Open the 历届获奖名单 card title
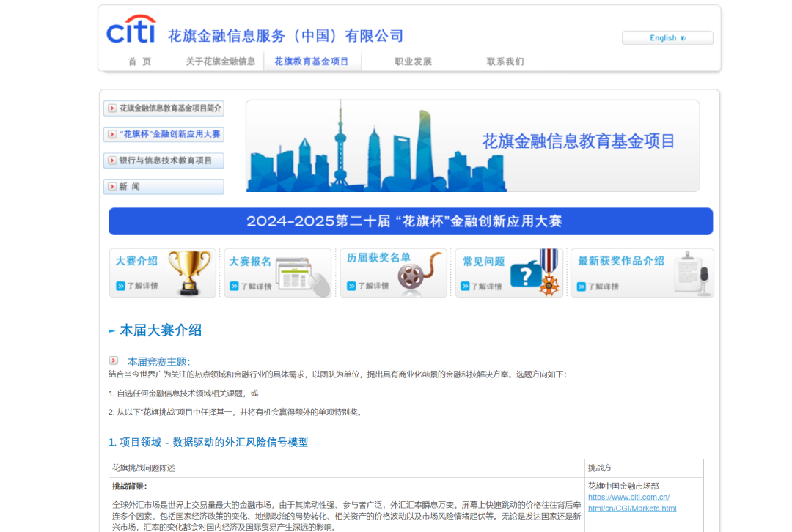 [x=378, y=257]
